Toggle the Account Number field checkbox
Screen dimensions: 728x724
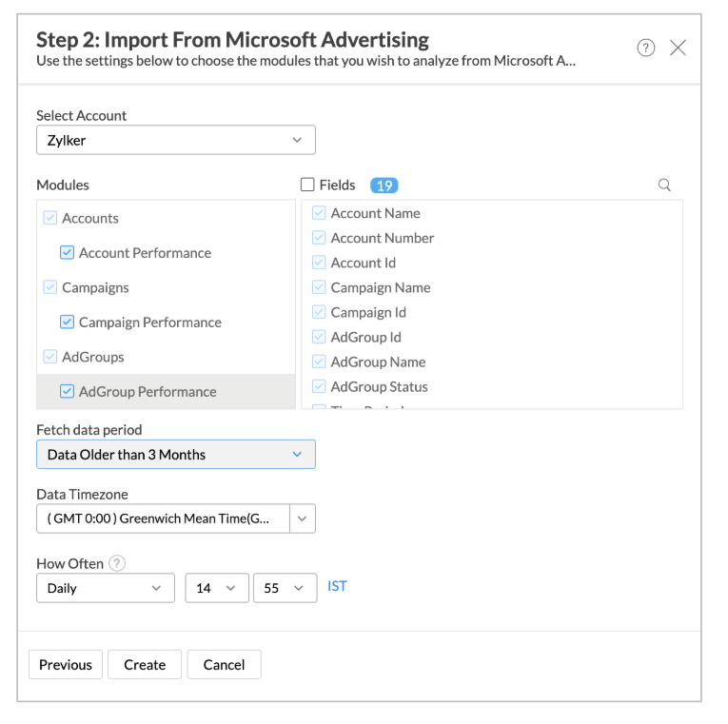click(x=319, y=238)
